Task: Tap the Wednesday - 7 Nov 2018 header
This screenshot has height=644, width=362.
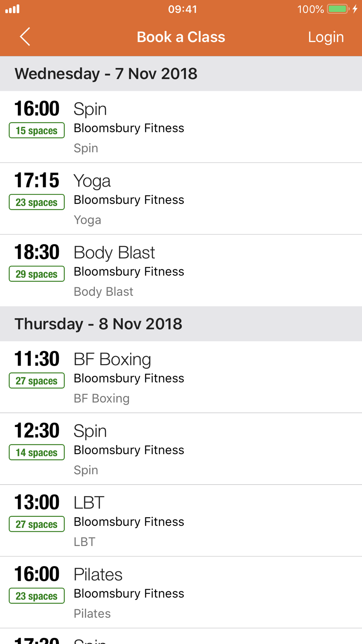Action: point(106,74)
